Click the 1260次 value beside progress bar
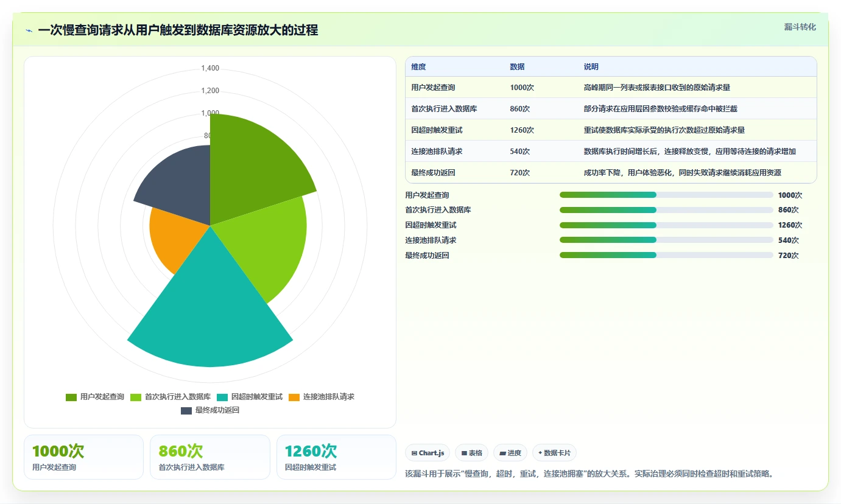Viewport: 841px width, 504px height. click(x=790, y=225)
